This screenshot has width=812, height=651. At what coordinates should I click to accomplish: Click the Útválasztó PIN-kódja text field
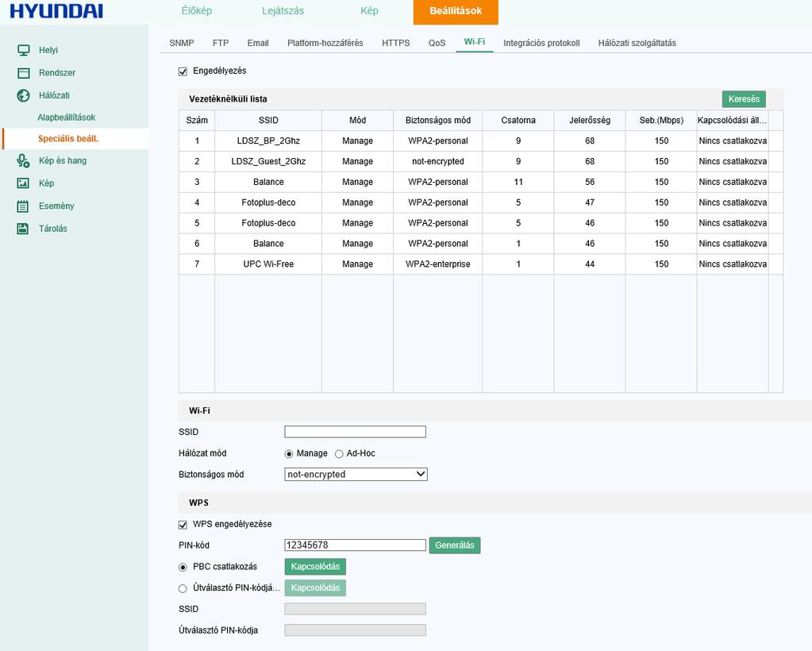pyautogui.click(x=356, y=630)
